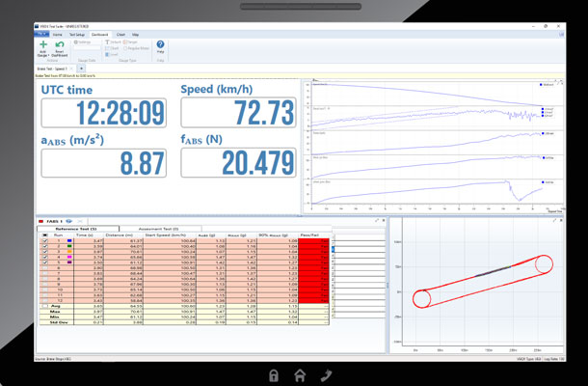The image size is (588, 386).
Task: Toggle the select-all checkbox in table header
Action: point(43,234)
